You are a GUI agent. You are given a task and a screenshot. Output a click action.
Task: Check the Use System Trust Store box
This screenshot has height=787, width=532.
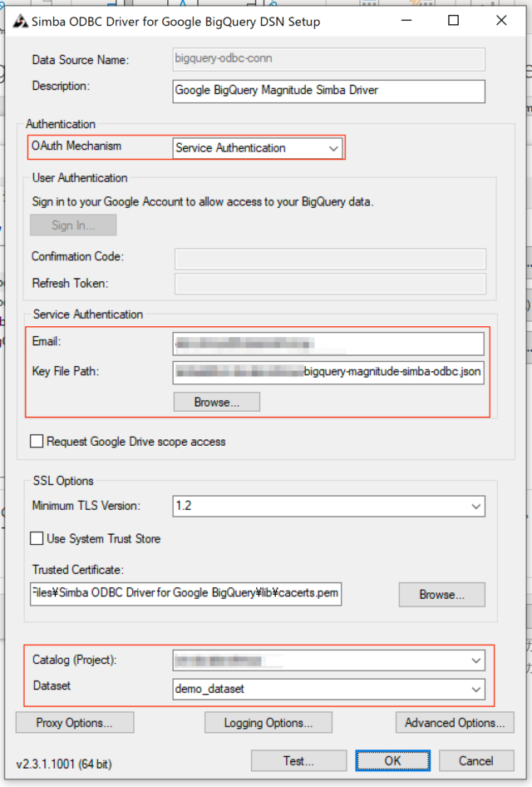[37, 539]
